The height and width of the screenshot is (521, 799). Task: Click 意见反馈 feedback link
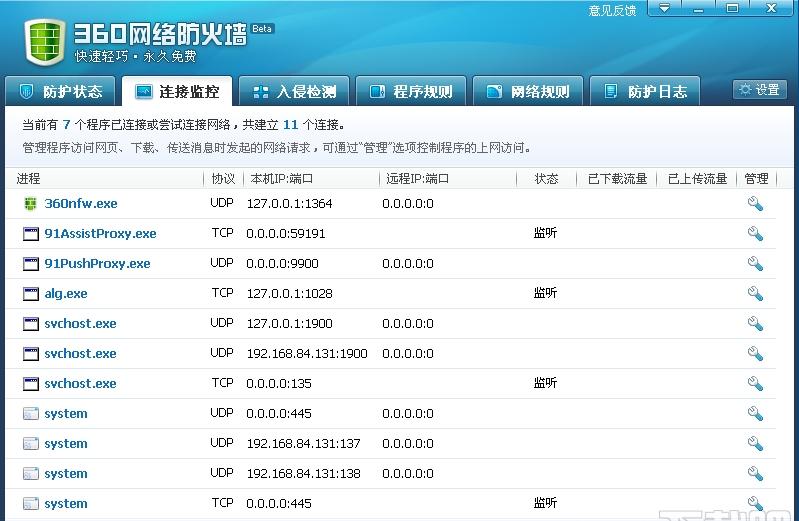(612, 10)
